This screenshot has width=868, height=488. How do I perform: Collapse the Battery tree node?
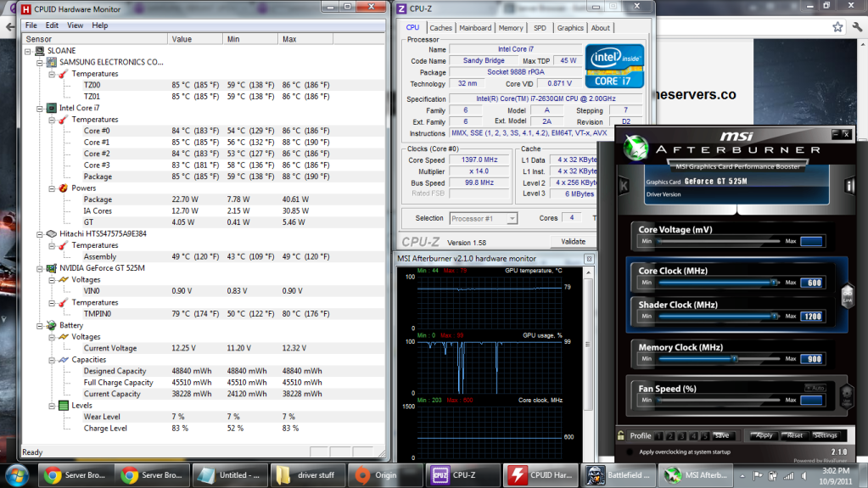click(x=40, y=326)
